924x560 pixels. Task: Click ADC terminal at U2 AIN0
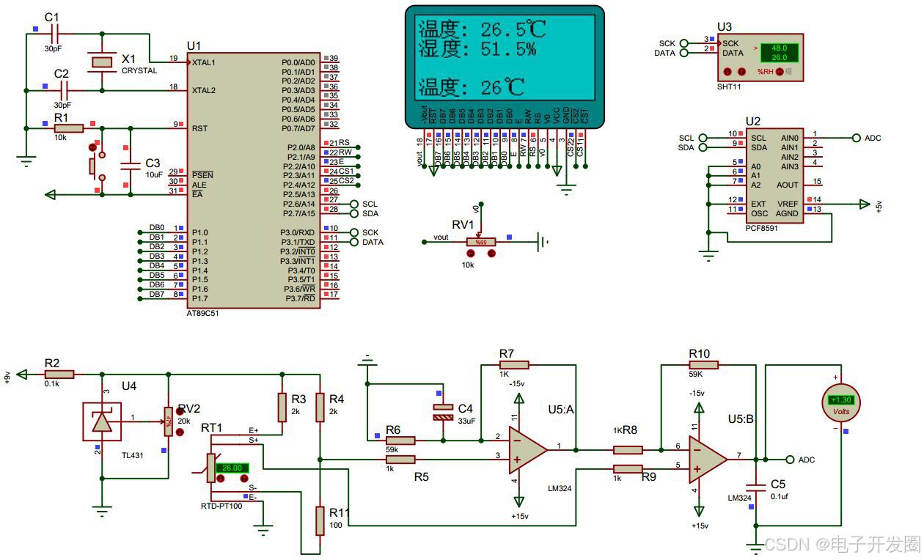pyautogui.click(x=856, y=138)
